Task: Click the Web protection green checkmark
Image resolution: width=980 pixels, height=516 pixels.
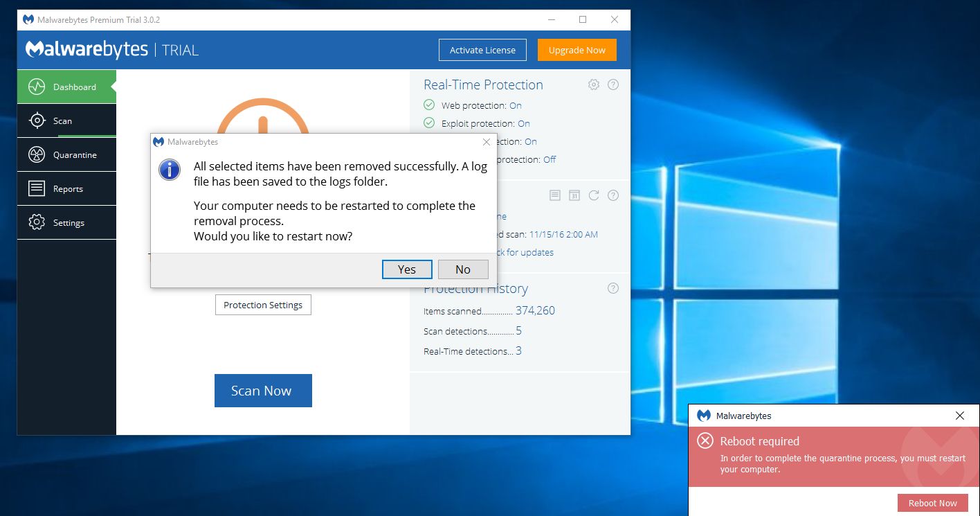Action: click(x=429, y=105)
